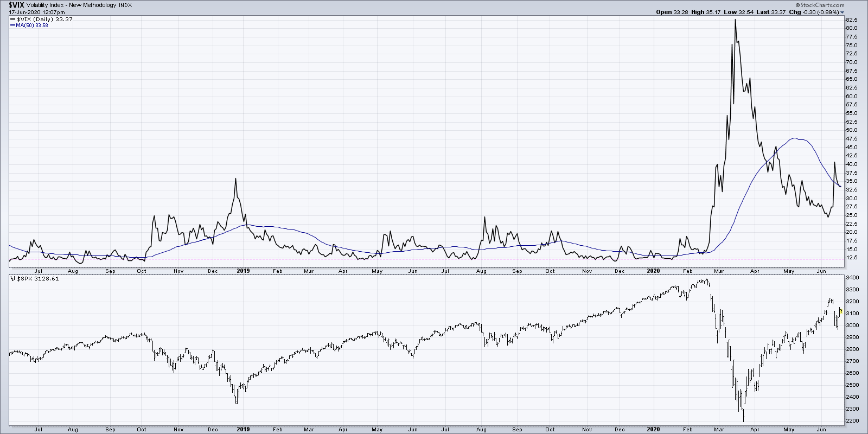Viewport: 868px width, 434px height.
Task: Click the StockCharts.com copyright link
Action: coord(820,5)
